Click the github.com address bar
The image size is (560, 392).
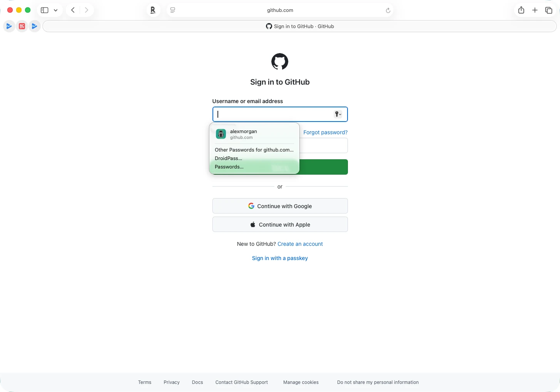(x=280, y=10)
